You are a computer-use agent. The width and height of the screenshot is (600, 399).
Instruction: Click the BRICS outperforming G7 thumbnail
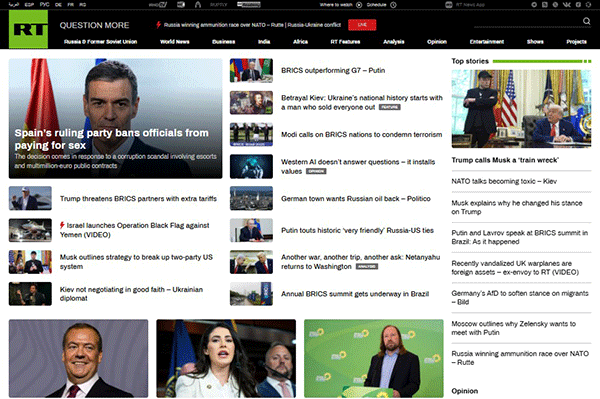pyautogui.click(x=251, y=70)
